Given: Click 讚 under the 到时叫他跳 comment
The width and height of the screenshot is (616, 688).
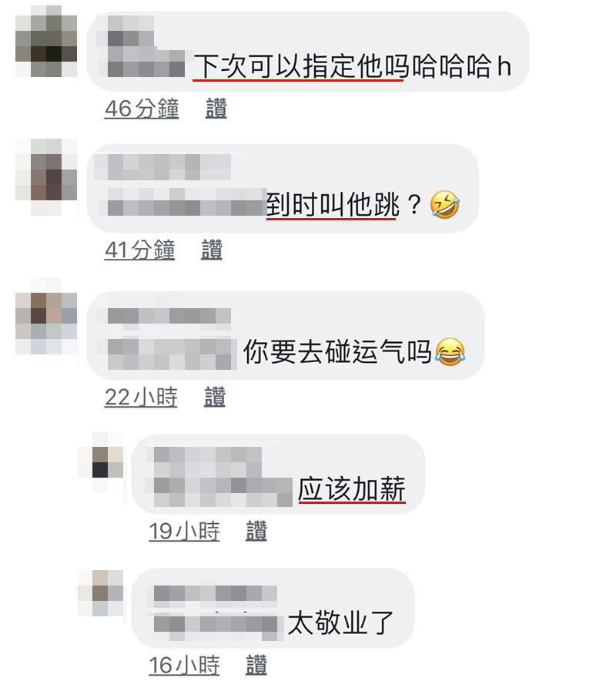Looking at the screenshot, I should coord(212,250).
